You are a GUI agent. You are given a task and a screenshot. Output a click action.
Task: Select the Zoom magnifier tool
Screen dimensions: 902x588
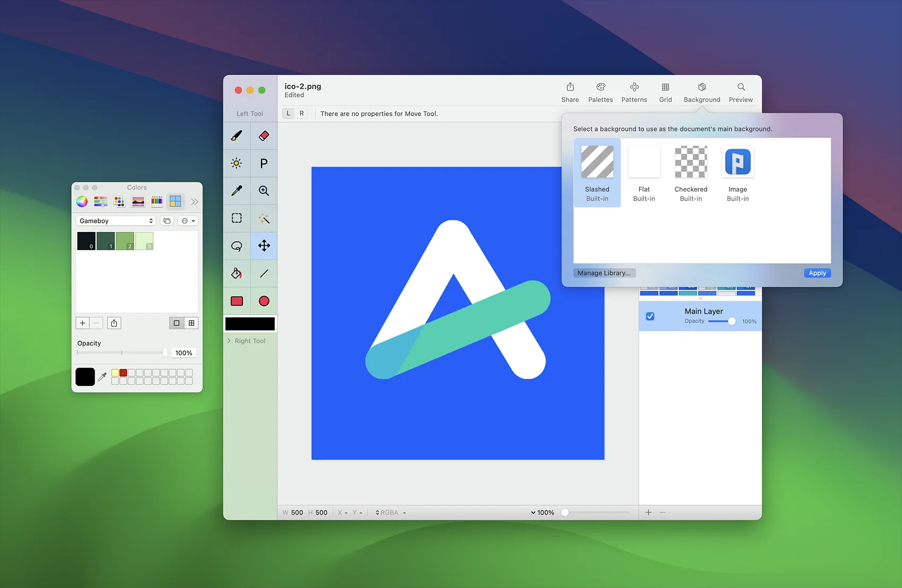264,191
